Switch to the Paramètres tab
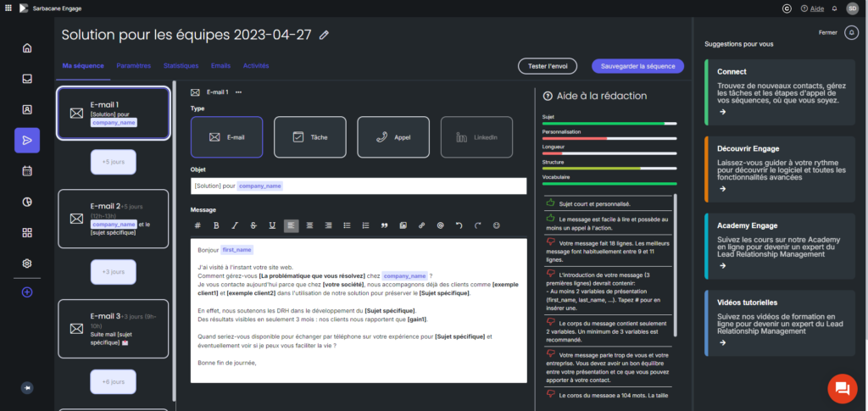The height and width of the screenshot is (411, 868). [133, 66]
